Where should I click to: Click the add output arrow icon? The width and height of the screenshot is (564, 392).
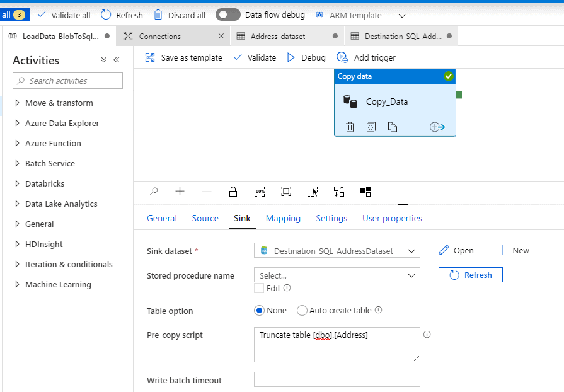(x=437, y=127)
